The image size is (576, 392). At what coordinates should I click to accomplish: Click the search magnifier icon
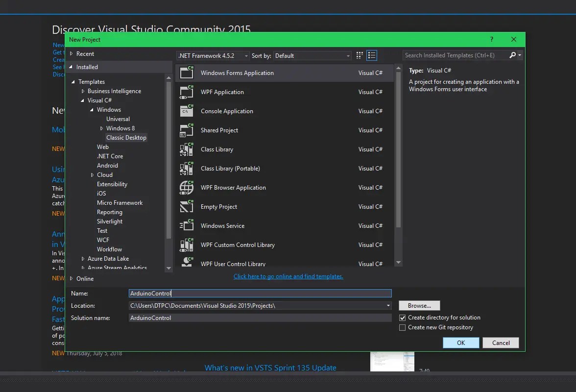click(x=512, y=55)
